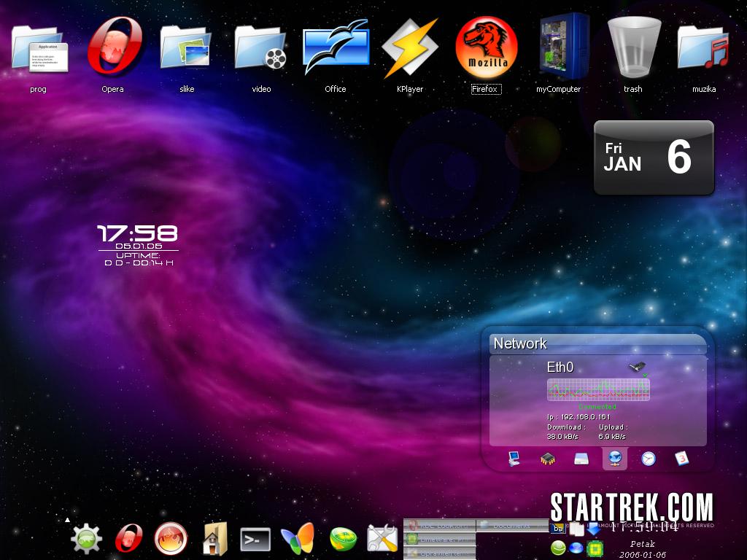Click the small panel hide arrow
747x560 pixels.
point(67,520)
